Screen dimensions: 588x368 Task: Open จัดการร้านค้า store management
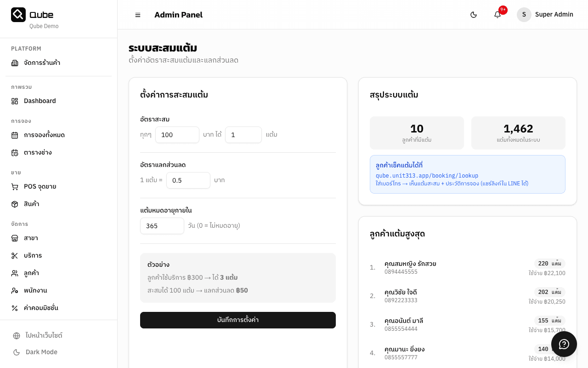(x=42, y=63)
